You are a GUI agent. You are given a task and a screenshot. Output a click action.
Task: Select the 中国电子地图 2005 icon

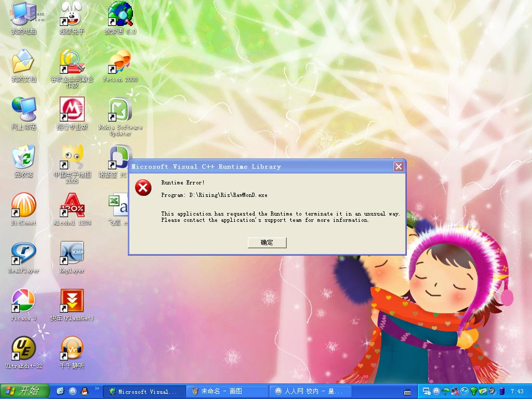pyautogui.click(x=72, y=165)
